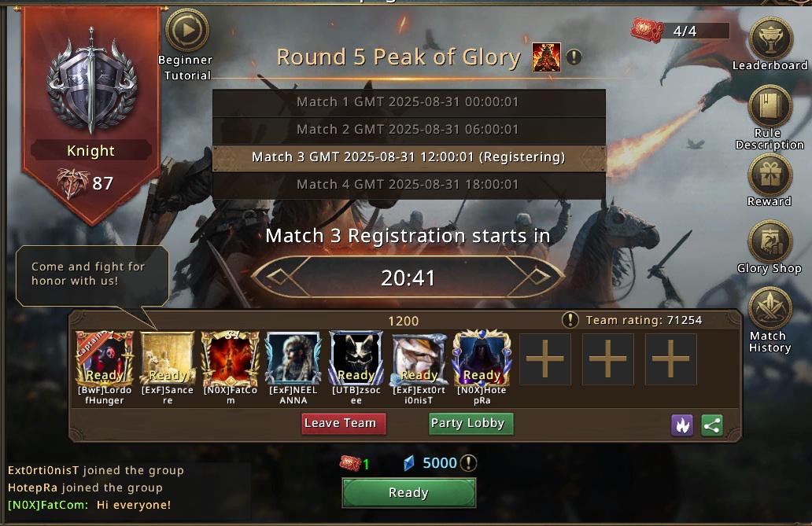Click the purple flame icon in team panel
The width and height of the screenshot is (812, 526).
pos(682,425)
